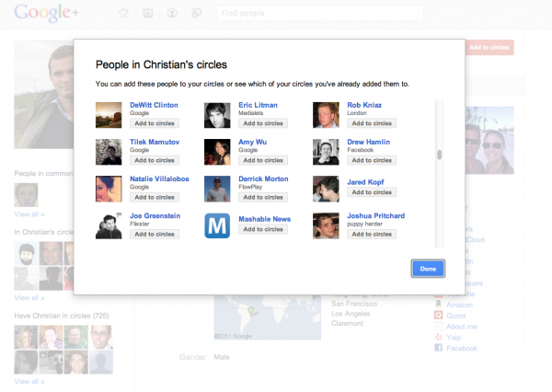Click Eric Litman's avatar photo

(x=217, y=115)
